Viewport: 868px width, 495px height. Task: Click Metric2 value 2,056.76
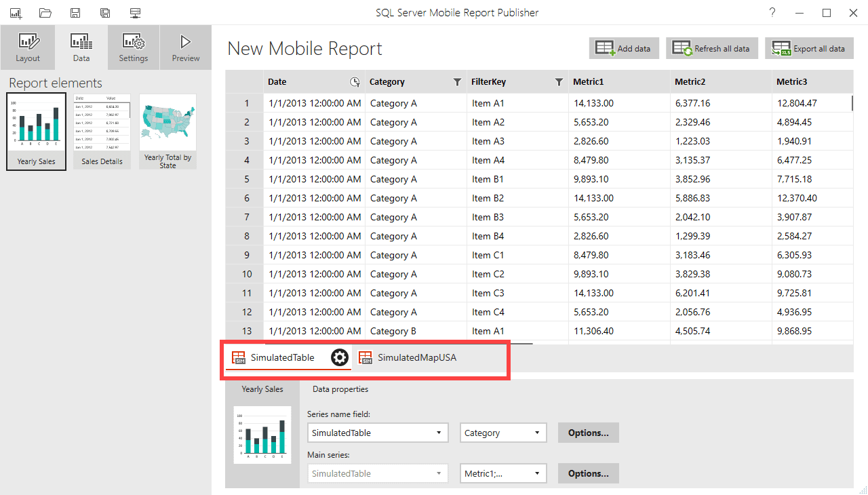coord(721,312)
